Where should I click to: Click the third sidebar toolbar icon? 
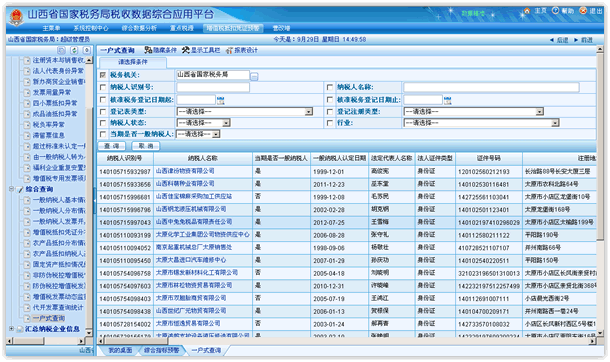87,50
